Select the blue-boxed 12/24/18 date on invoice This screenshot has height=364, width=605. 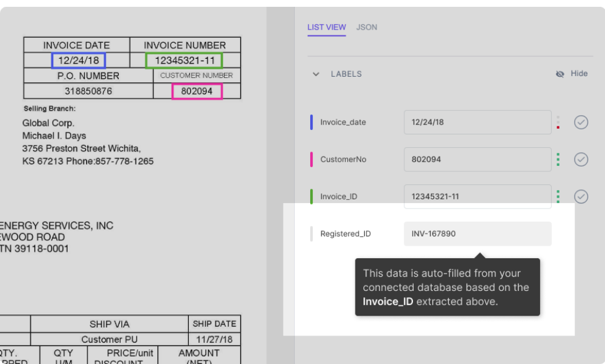click(79, 60)
